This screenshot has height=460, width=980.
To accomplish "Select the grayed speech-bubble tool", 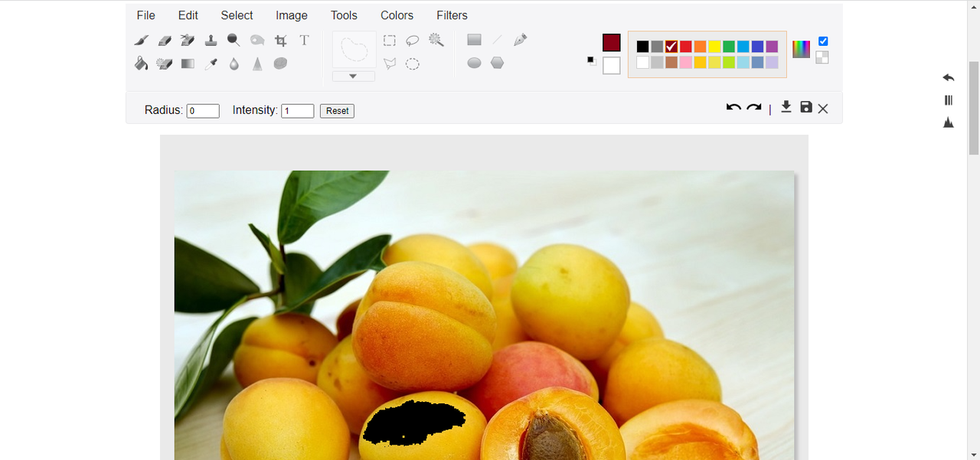I will [x=257, y=41].
